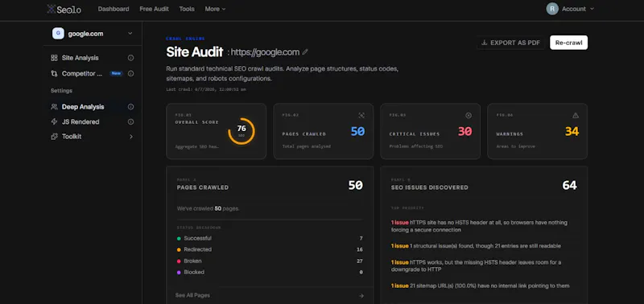Click the circled-x icon on Critical Issues
The height and width of the screenshot is (304, 644).
(469, 115)
